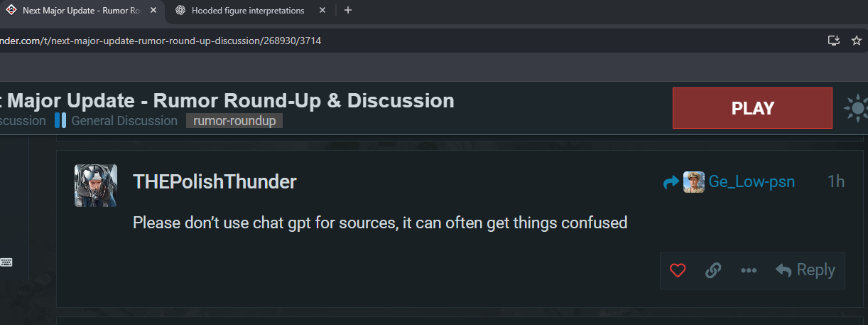Open THEPolishThunder's username profile link
This screenshot has width=868, height=325.
pos(215,182)
